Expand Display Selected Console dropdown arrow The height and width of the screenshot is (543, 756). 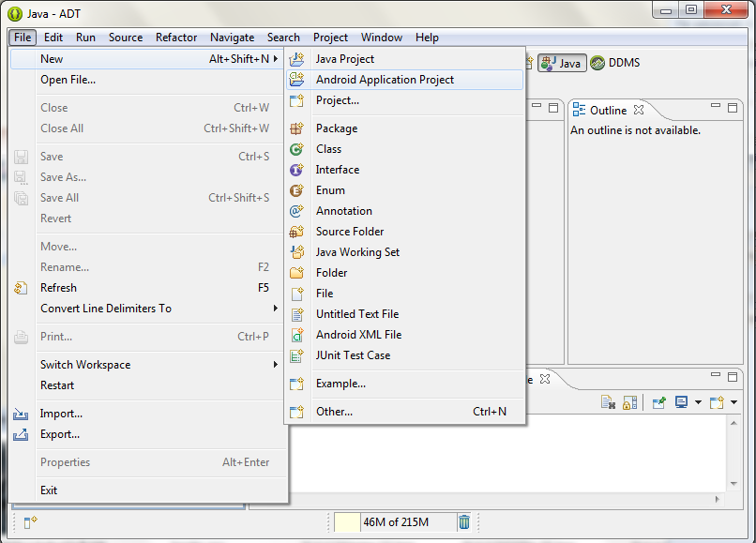[697, 402]
